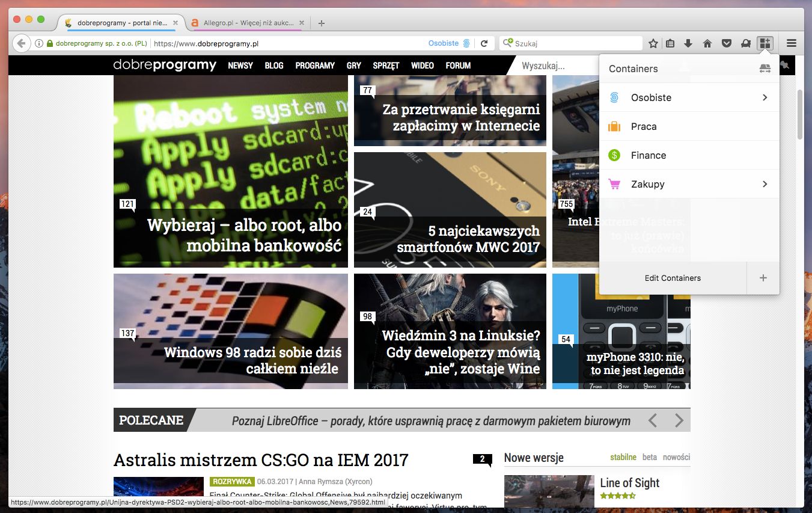This screenshot has width=812, height=513.
Task: Click the back navigation arrow
Action: coord(21,43)
